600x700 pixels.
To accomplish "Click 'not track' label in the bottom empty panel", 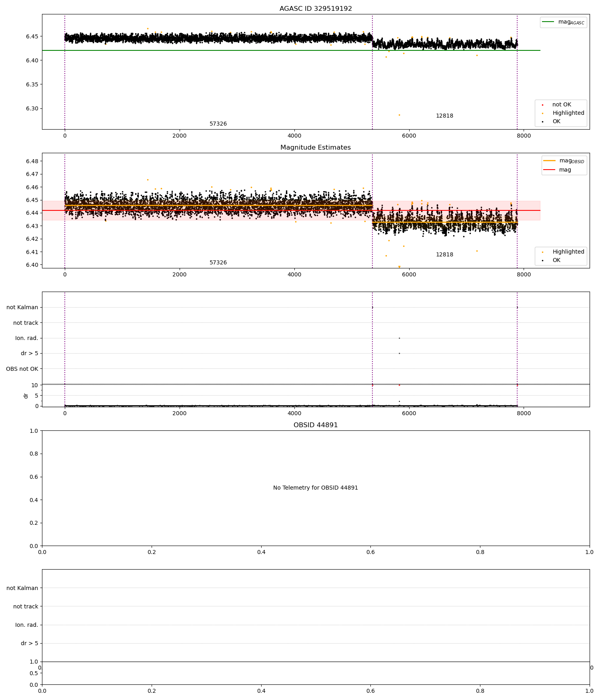I will (x=26, y=606).
